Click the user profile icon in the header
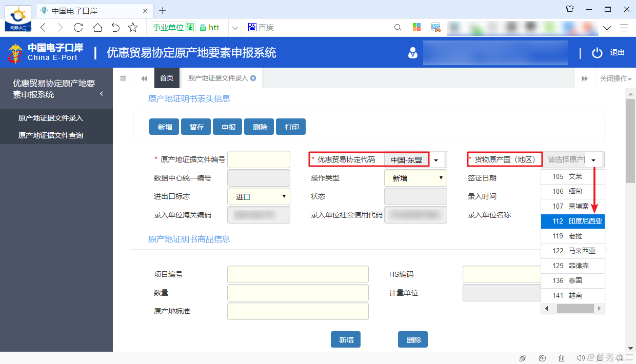This screenshot has height=364, width=636. point(412,52)
